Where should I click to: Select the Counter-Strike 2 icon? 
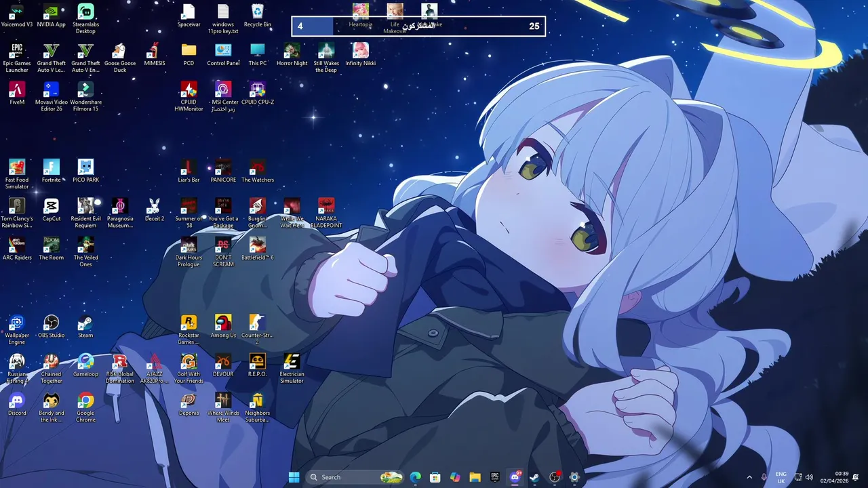coord(258,330)
